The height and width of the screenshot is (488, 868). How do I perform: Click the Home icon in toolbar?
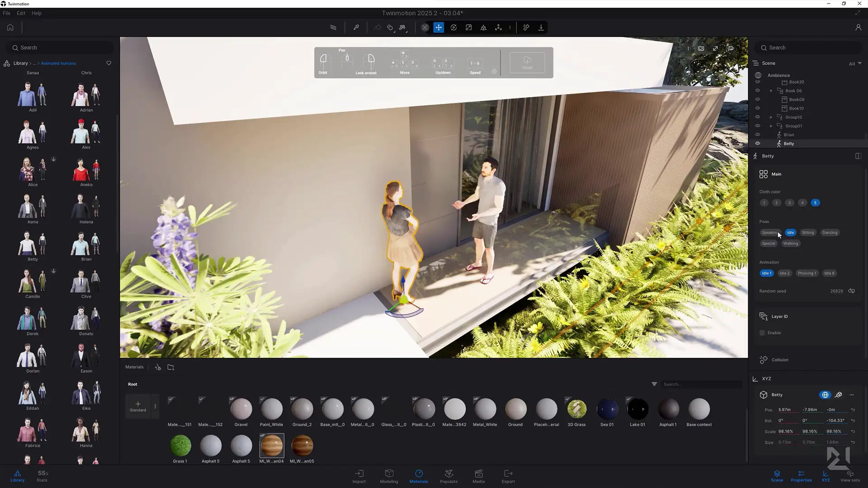point(10,28)
